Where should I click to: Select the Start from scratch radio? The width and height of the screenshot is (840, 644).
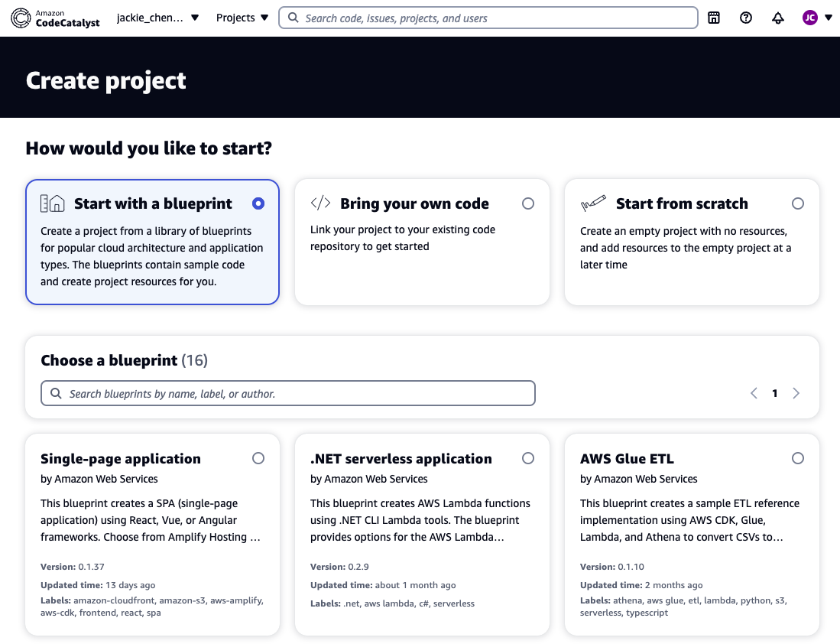coord(798,203)
